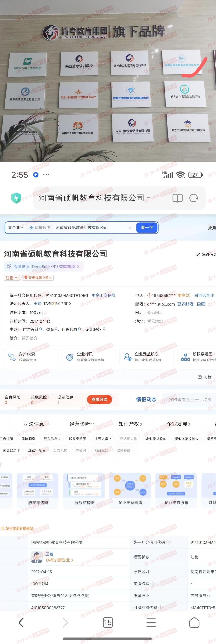The height and width of the screenshot is (644, 216).
Task: Search by the magnifier icon after 体育
Action: point(56,329)
